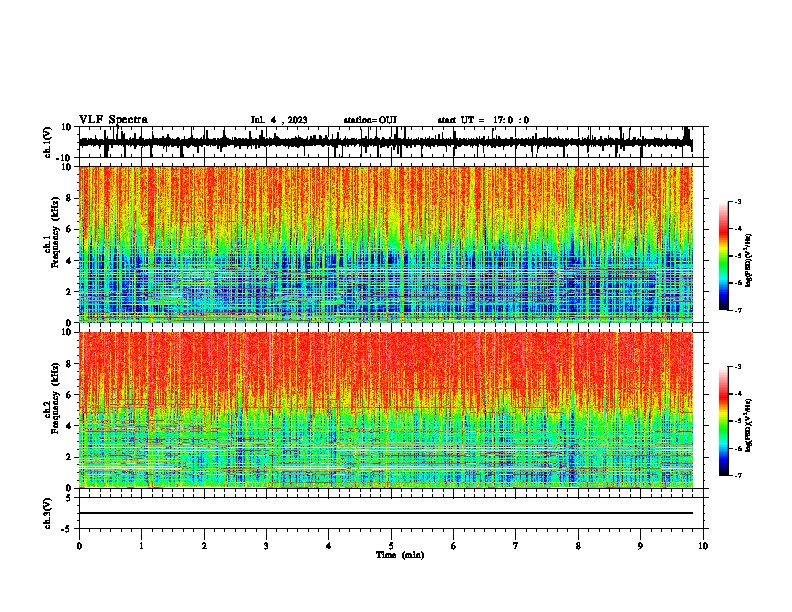Click time axis tick label "3"
The image size is (792, 612).
[266, 546]
